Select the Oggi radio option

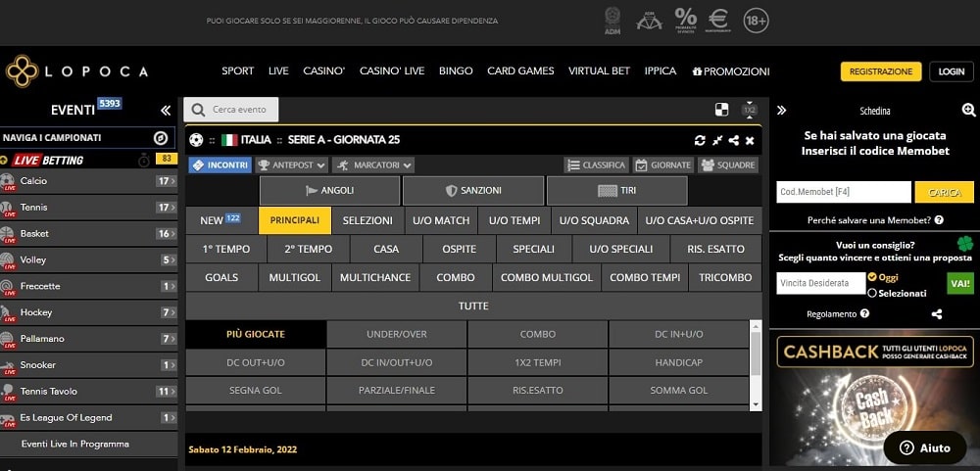(x=872, y=277)
